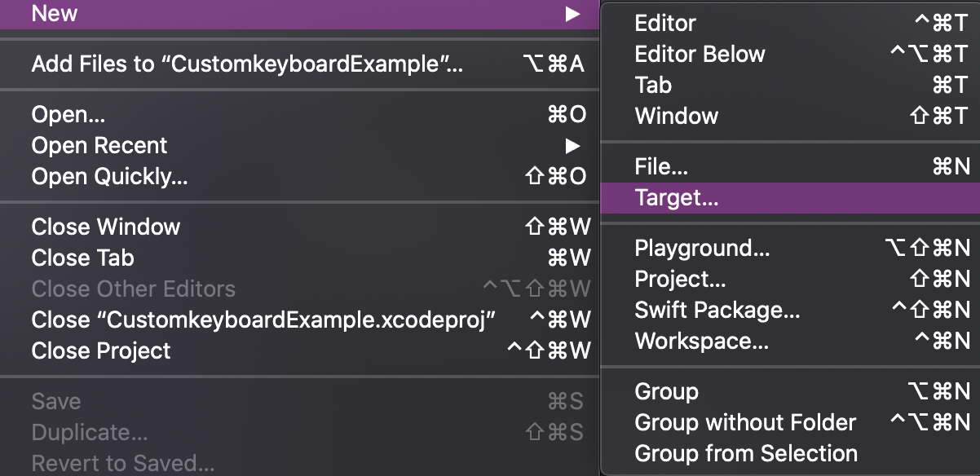This screenshot has height=476, width=980.
Task: Close the current Tab
Action: coord(82,258)
